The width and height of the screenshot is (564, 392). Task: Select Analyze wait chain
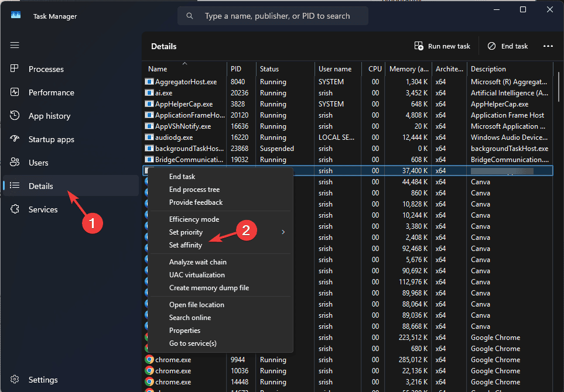pos(198,262)
